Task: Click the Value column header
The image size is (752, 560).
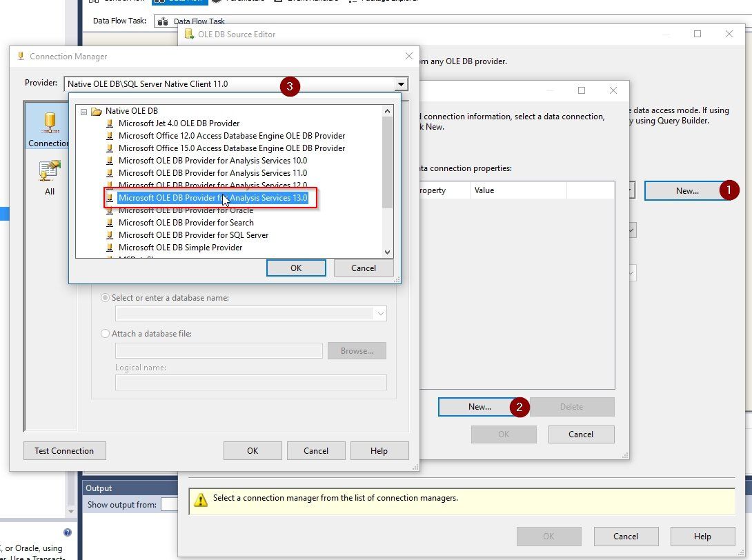Action: [x=518, y=190]
